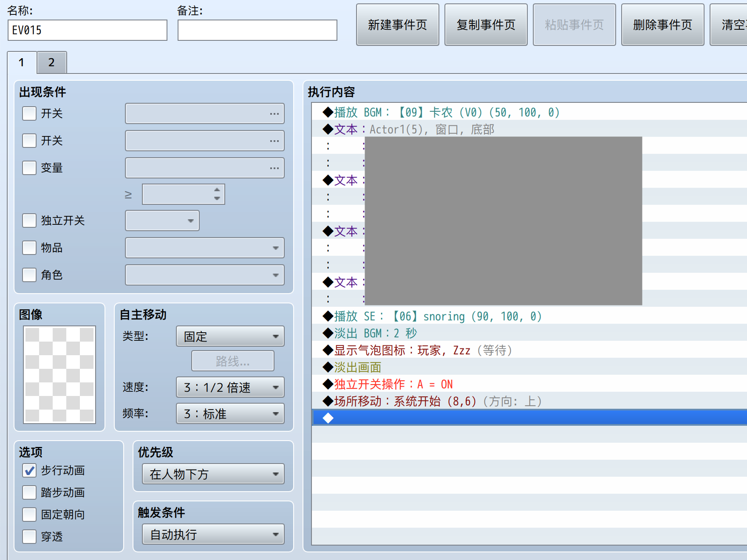Check the 穿透 option
This screenshot has height=560, width=747.
[29, 537]
